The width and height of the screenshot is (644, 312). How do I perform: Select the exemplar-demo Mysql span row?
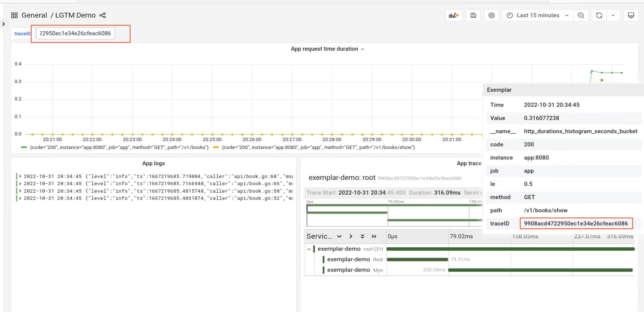pyautogui.click(x=355, y=270)
